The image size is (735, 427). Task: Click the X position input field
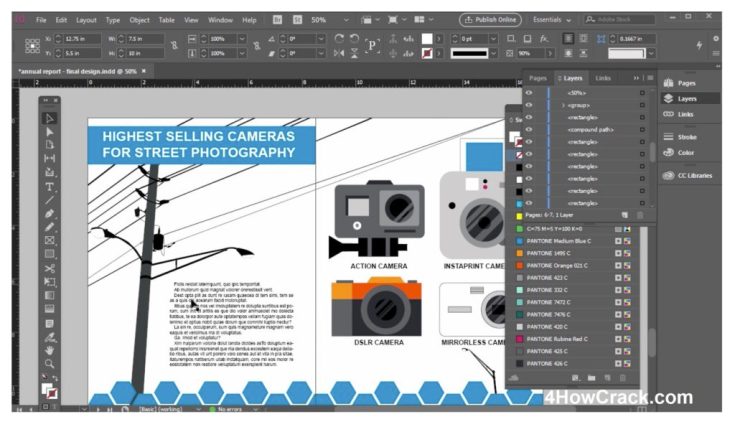coord(82,38)
